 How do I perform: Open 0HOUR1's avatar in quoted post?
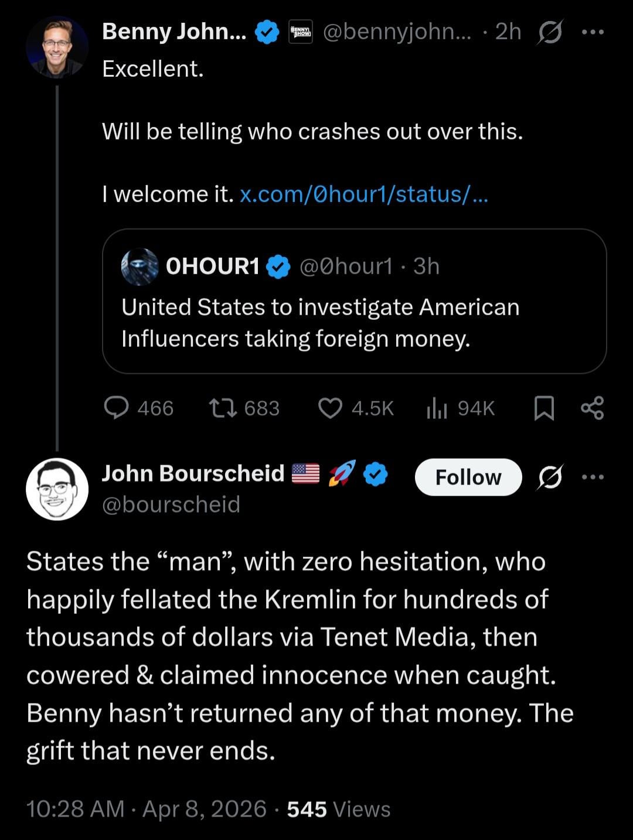tap(139, 267)
